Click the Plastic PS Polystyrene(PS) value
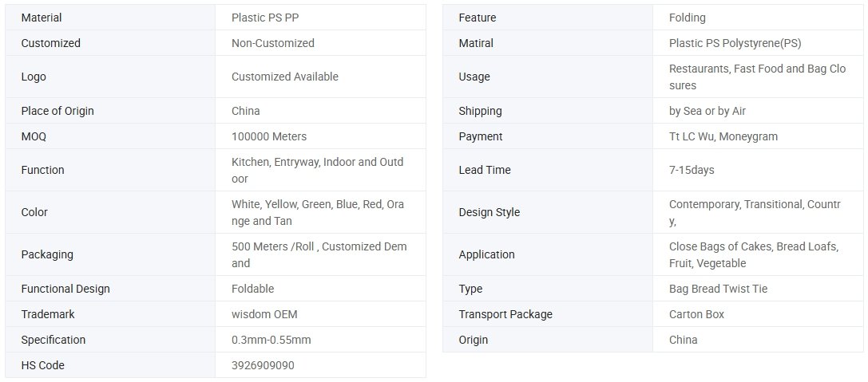 click(735, 43)
